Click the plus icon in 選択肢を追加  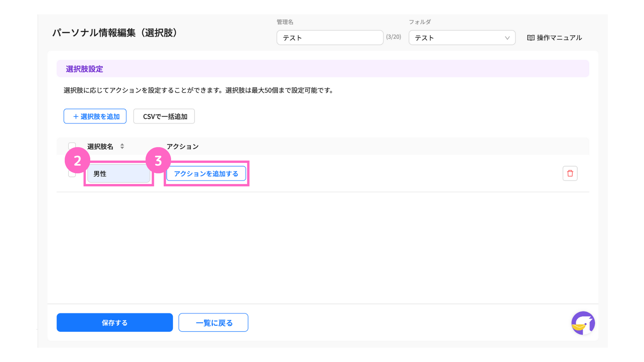[76, 117]
